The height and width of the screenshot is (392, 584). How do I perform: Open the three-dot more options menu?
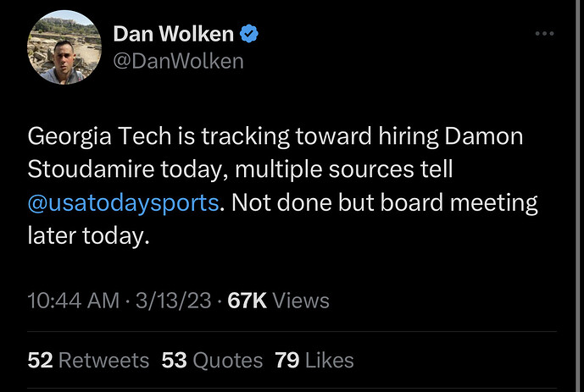[544, 34]
